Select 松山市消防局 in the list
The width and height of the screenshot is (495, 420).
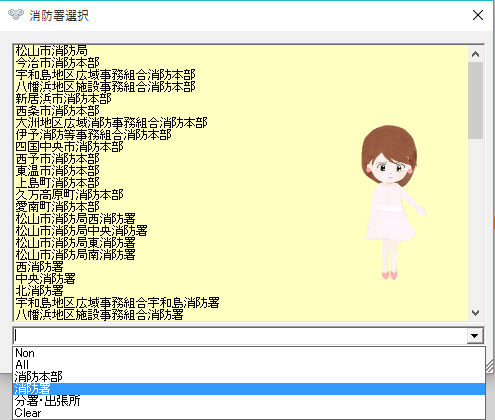pyautogui.click(x=52, y=51)
